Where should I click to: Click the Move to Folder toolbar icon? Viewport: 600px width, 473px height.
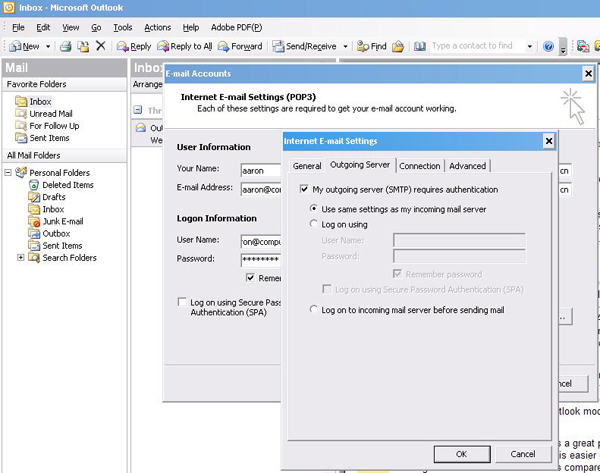coord(83,46)
